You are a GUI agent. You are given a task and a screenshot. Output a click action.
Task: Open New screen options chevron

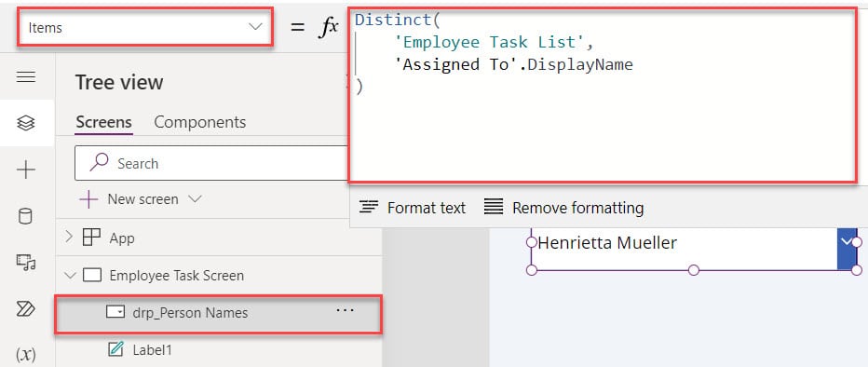(195, 198)
